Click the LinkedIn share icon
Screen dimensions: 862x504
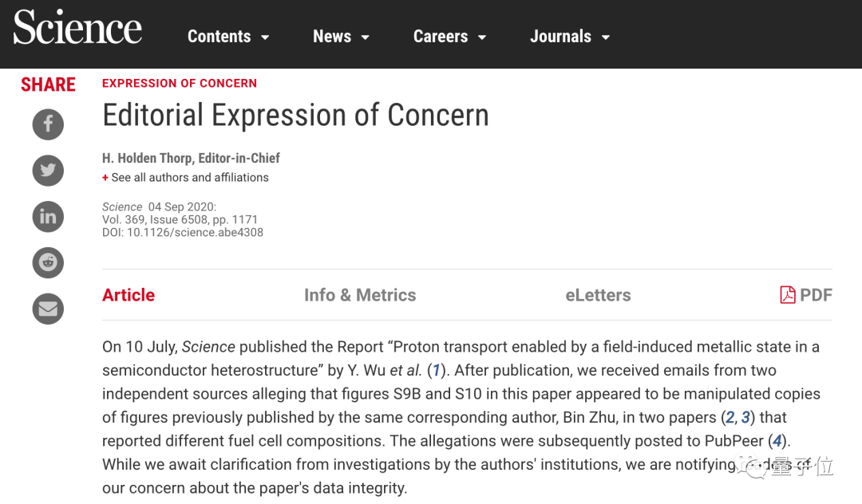[x=48, y=216]
